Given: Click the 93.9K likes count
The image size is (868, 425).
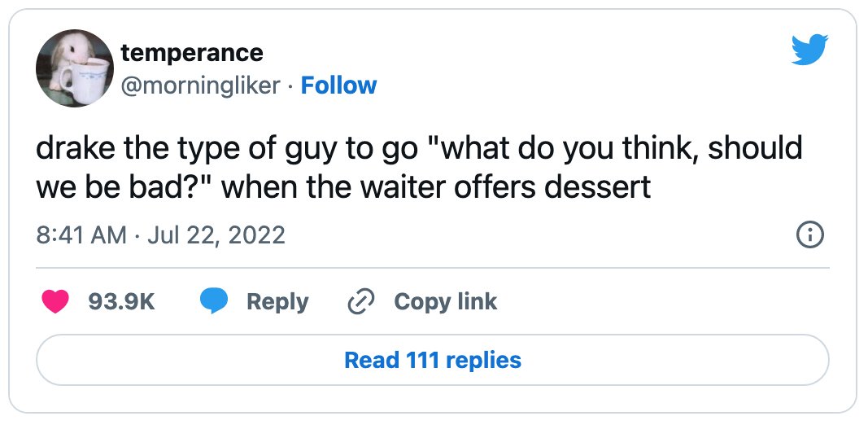Looking at the screenshot, I should [121, 302].
